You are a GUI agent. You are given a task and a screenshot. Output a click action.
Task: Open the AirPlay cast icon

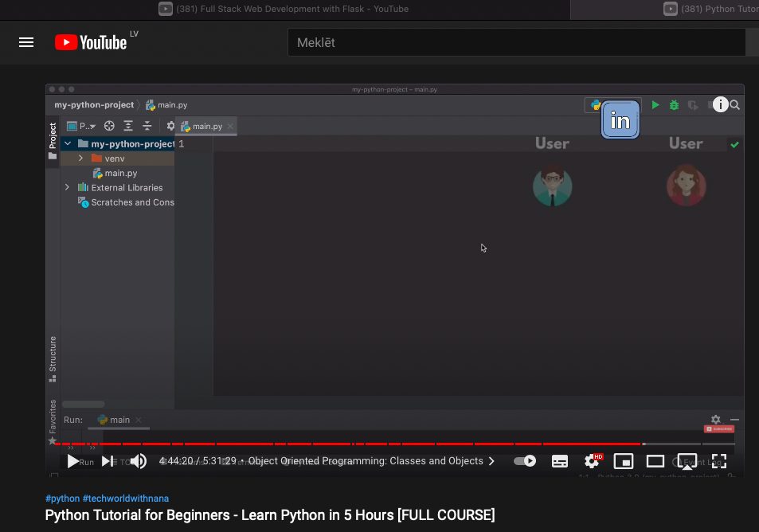[x=687, y=461]
